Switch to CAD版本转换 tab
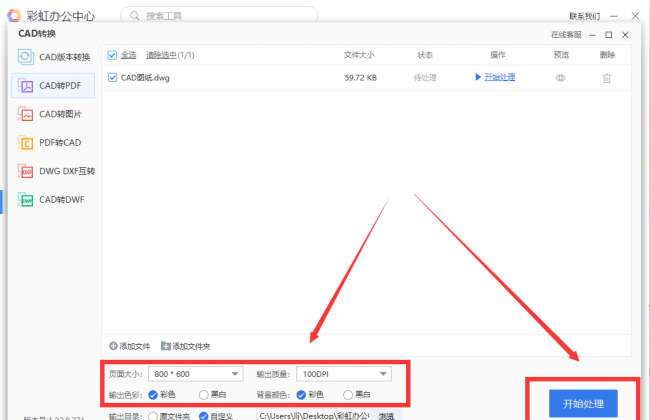The image size is (650, 420). 53,57
